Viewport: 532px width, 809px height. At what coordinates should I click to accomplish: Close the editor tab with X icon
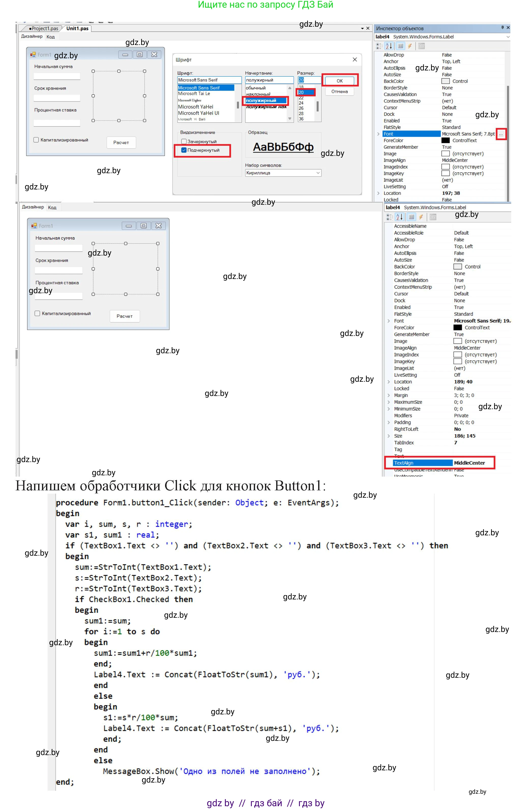pyautogui.click(x=368, y=28)
